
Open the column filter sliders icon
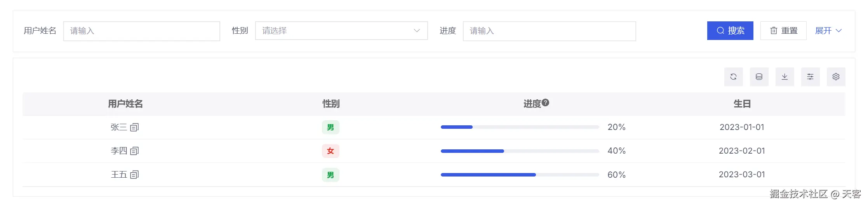pyautogui.click(x=810, y=77)
